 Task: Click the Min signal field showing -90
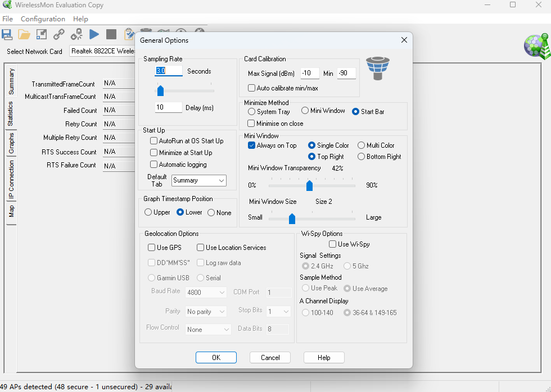click(x=346, y=73)
